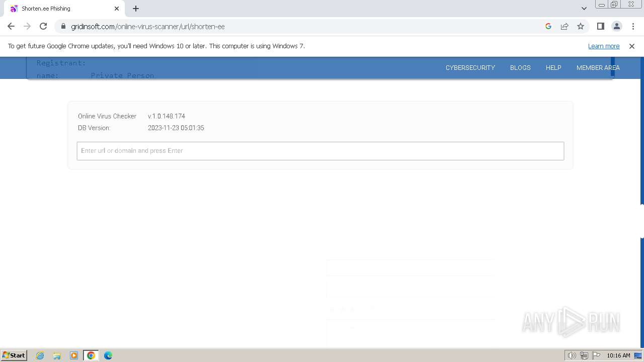
Task: Open the browser side panel
Action: click(x=601, y=26)
